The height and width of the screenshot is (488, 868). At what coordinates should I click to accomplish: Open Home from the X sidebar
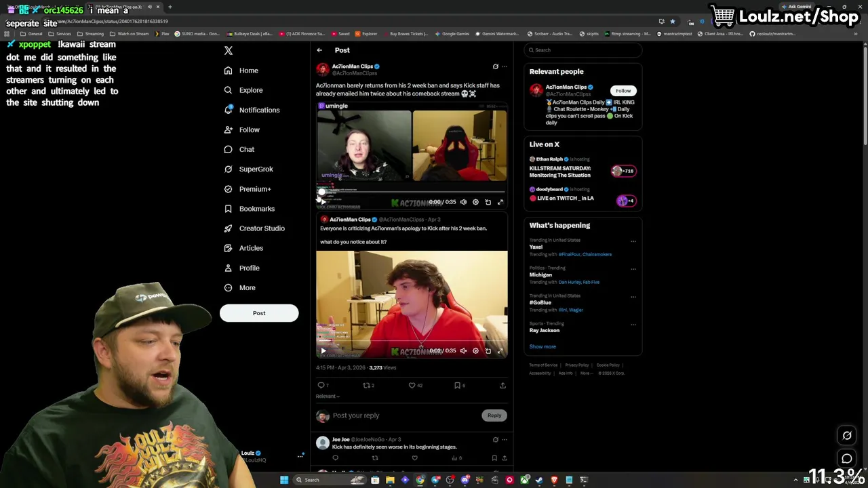[x=241, y=70]
